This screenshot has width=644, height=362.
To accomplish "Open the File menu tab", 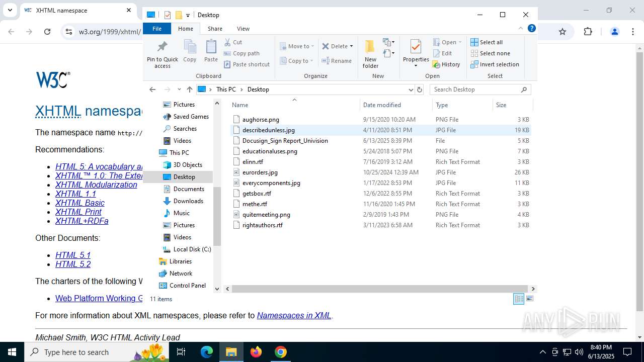I will click(x=157, y=29).
